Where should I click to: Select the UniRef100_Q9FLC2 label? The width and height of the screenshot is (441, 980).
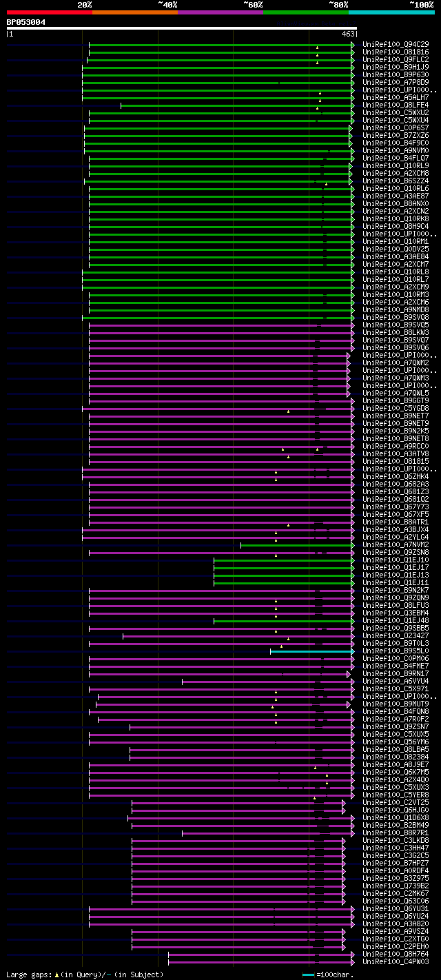coord(396,60)
